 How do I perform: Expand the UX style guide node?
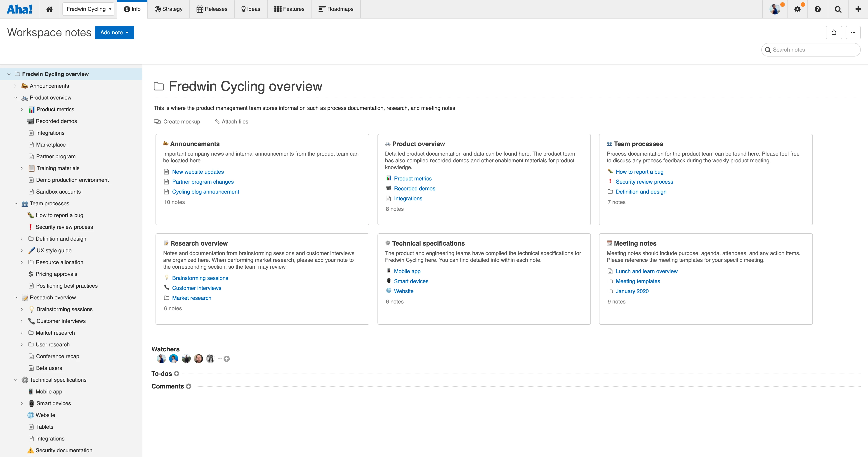click(21, 250)
